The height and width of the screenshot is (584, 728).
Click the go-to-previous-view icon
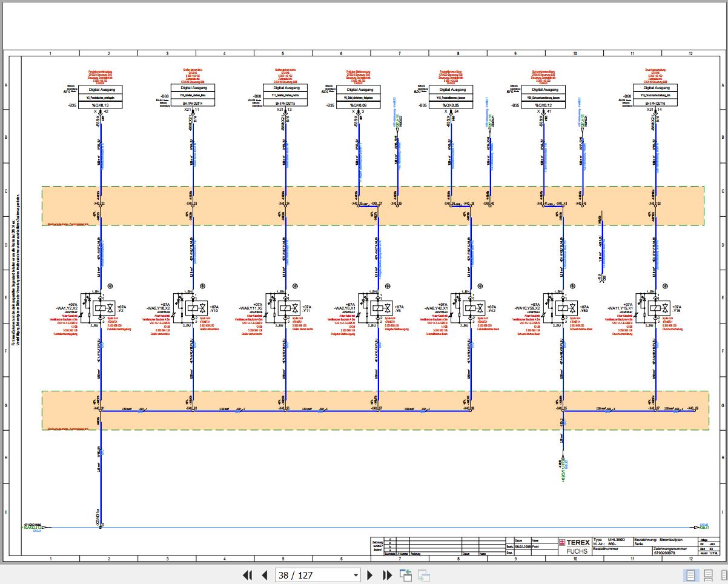[x=405, y=575]
